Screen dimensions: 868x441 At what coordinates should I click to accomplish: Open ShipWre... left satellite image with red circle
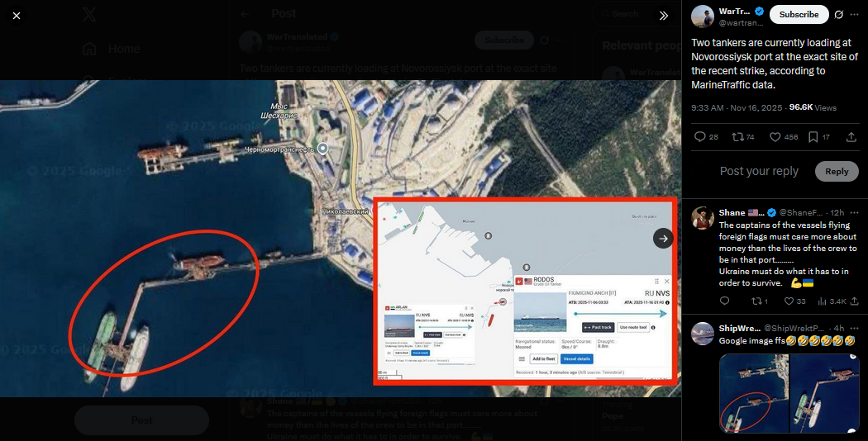click(753, 393)
